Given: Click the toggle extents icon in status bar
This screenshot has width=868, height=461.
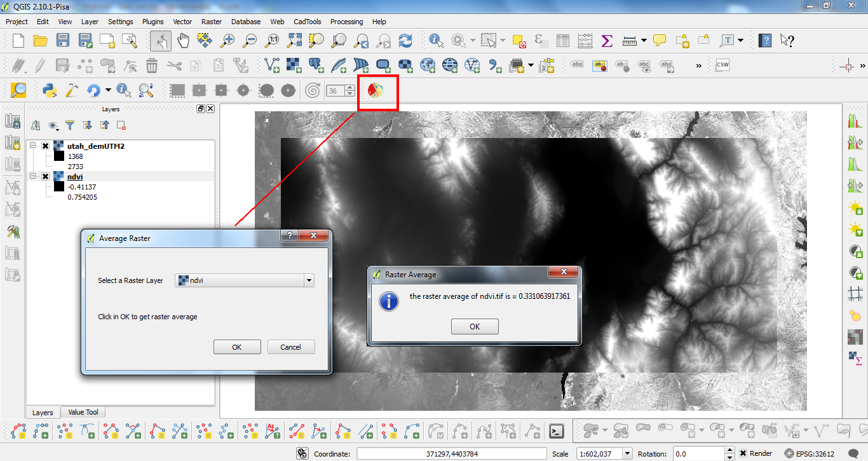Looking at the screenshot, I should (303, 454).
